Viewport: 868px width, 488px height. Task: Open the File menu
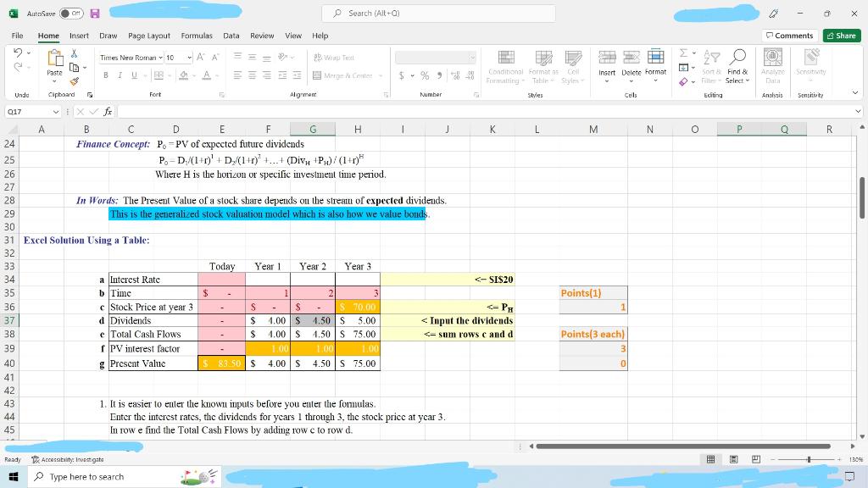point(17,36)
